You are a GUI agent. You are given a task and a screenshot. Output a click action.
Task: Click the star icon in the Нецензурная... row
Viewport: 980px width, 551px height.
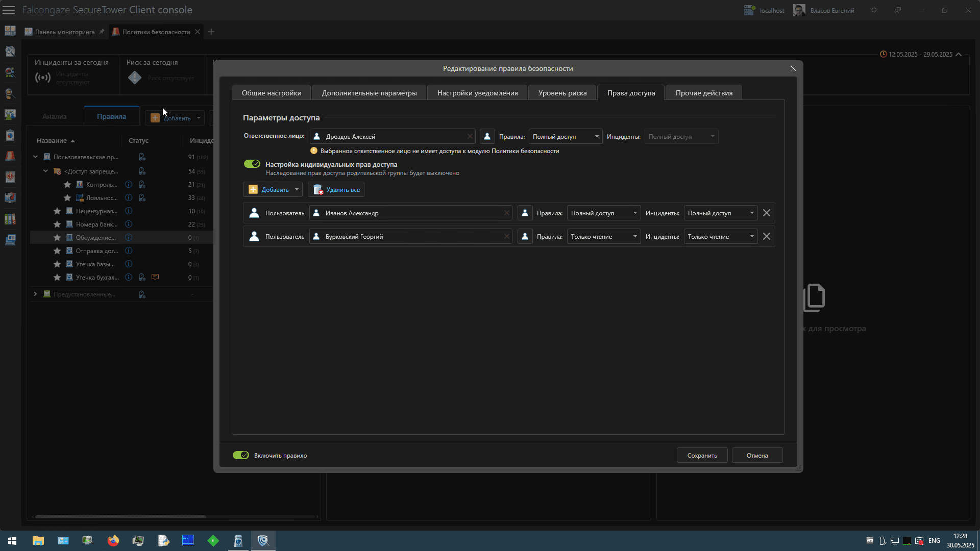click(x=57, y=211)
